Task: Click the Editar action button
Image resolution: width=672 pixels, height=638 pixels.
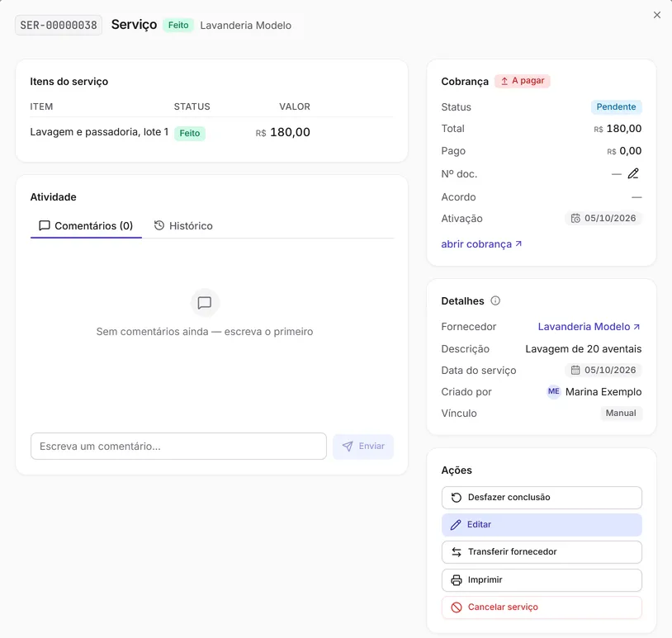Action: [542, 524]
